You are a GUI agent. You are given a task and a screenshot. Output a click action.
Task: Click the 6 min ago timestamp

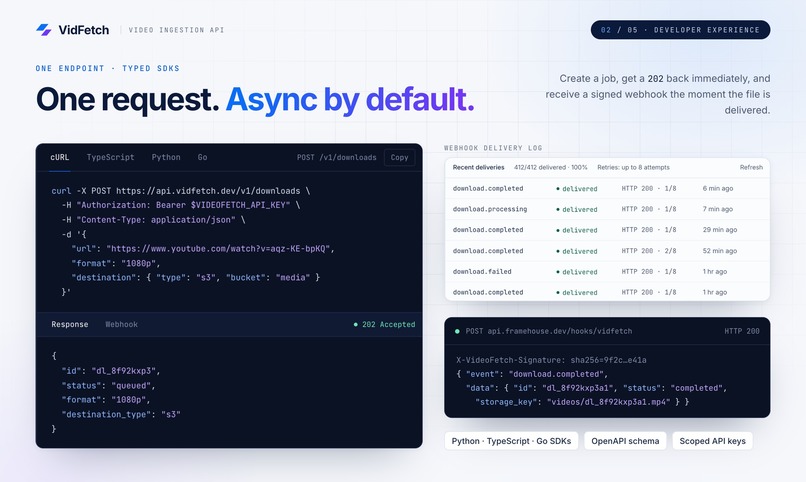(718, 189)
